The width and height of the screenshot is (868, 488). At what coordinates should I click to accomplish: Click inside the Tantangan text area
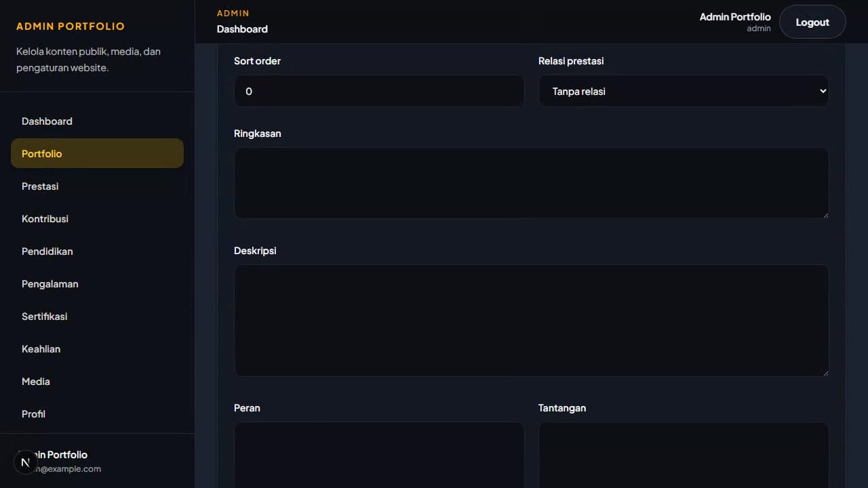684,455
